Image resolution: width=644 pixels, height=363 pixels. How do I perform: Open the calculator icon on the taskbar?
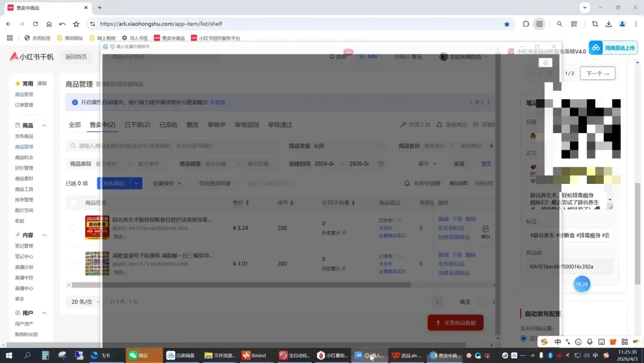[45, 355]
